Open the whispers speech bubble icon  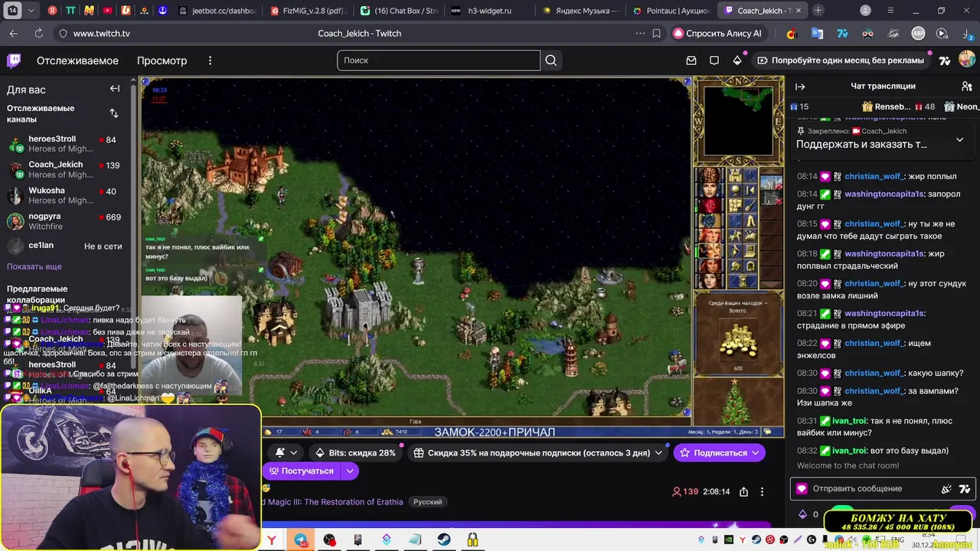click(x=714, y=60)
